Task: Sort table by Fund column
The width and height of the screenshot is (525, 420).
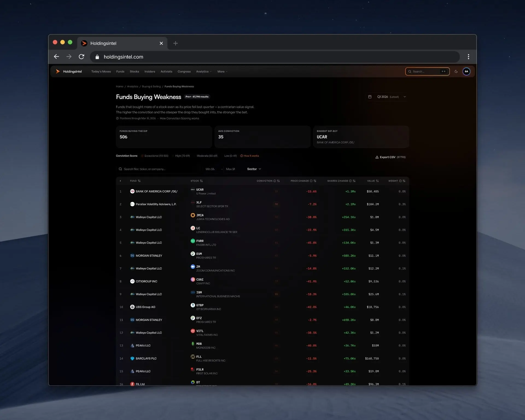Action: (x=135, y=181)
